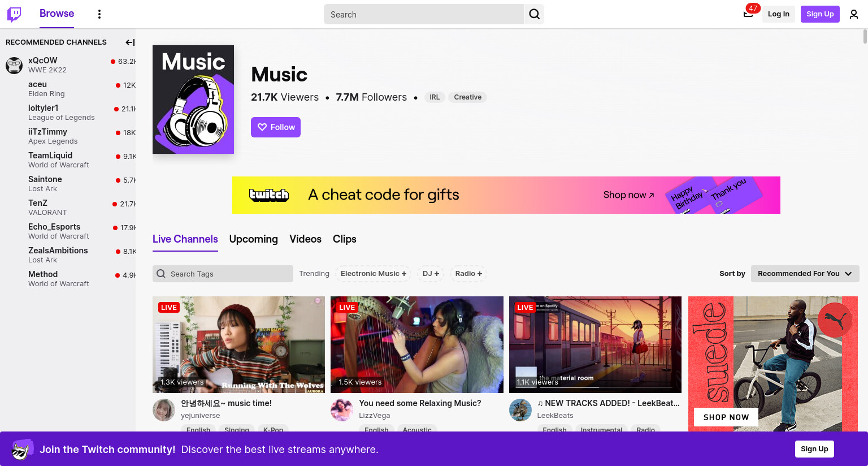This screenshot has height=466, width=868.
Task: Click the yejuniverse channel name
Action: coord(201,416)
